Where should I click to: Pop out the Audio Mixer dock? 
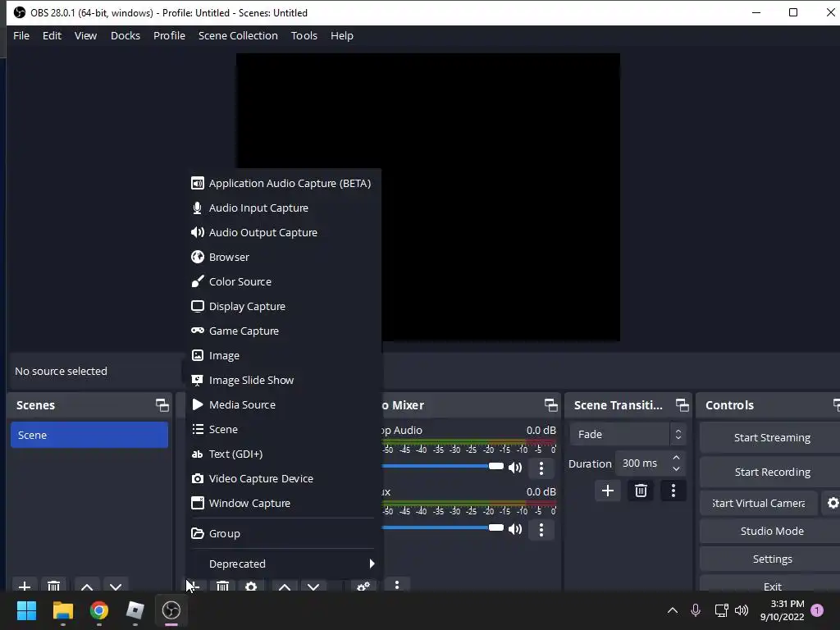[550, 405]
